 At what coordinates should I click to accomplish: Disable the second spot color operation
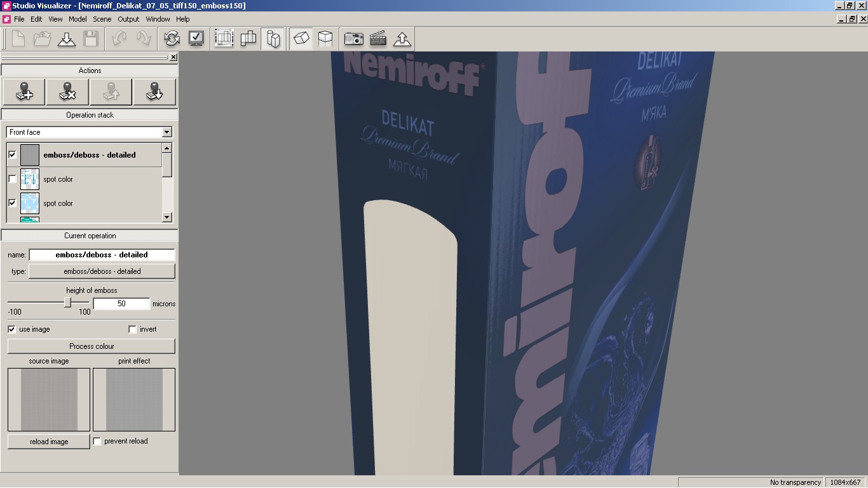[12, 203]
